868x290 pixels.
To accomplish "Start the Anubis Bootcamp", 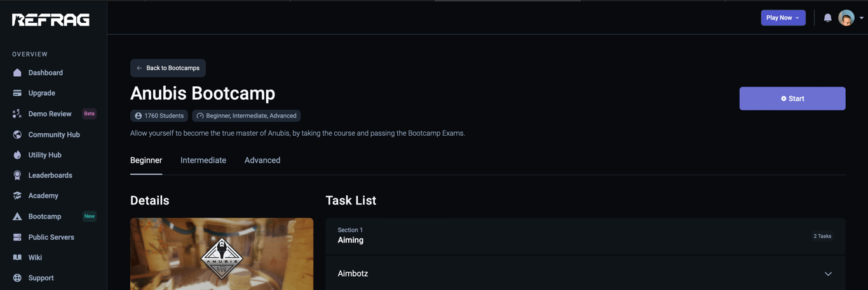I will pos(792,98).
